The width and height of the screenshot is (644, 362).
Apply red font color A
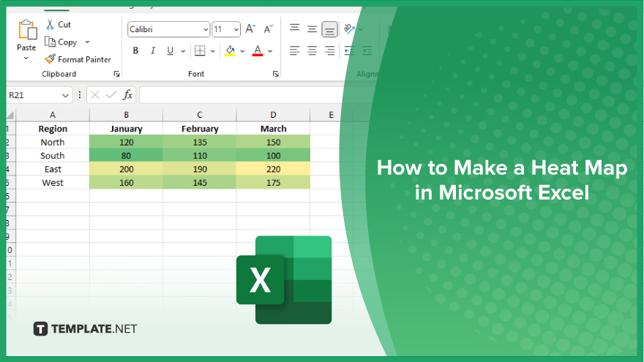[x=258, y=50]
